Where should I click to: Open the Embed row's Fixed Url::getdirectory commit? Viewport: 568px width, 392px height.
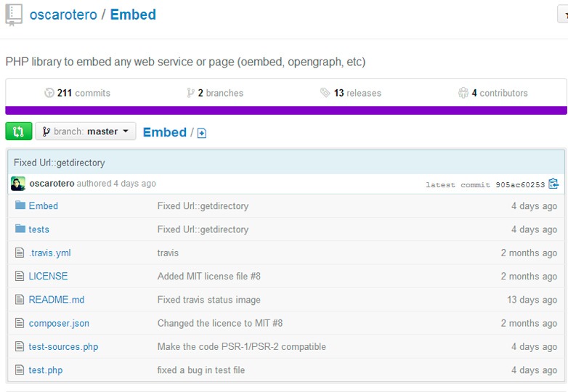coord(203,206)
